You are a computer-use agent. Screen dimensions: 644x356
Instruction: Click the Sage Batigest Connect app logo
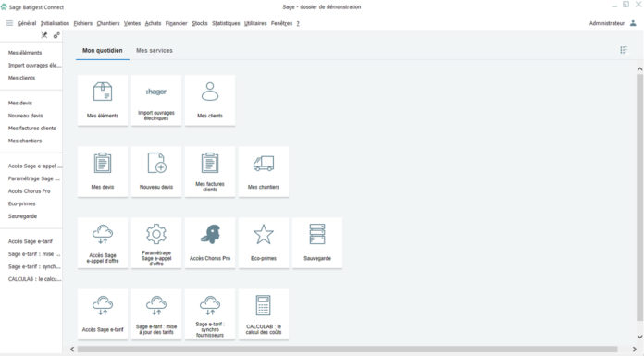click(x=4, y=7)
